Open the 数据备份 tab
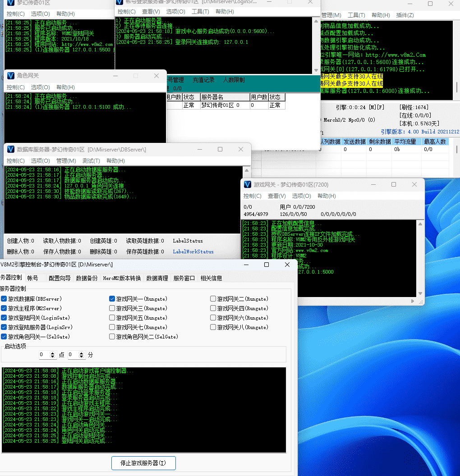Image resolution: width=460 pixels, height=476 pixels. [x=87, y=278]
